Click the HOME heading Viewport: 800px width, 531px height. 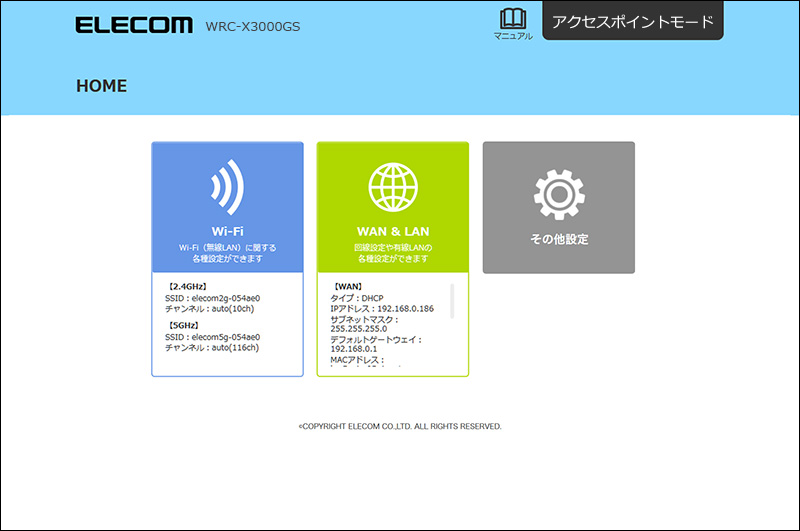pos(102,86)
